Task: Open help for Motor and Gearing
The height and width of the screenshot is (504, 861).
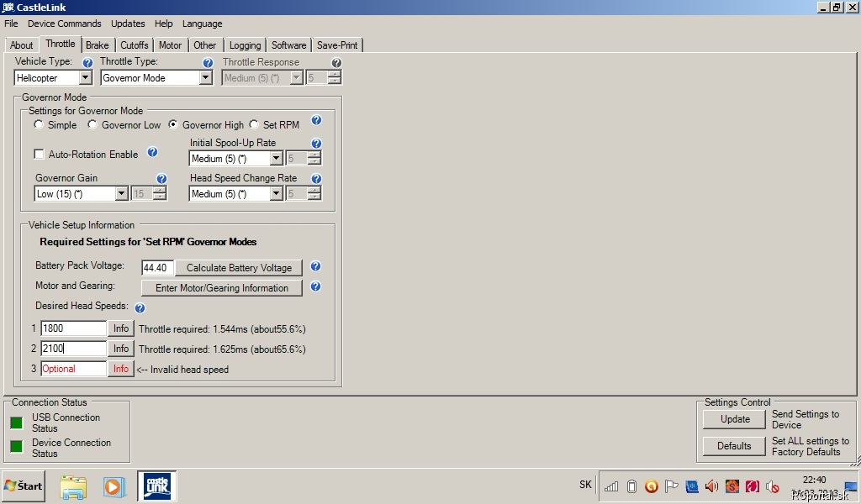Action: [316, 286]
